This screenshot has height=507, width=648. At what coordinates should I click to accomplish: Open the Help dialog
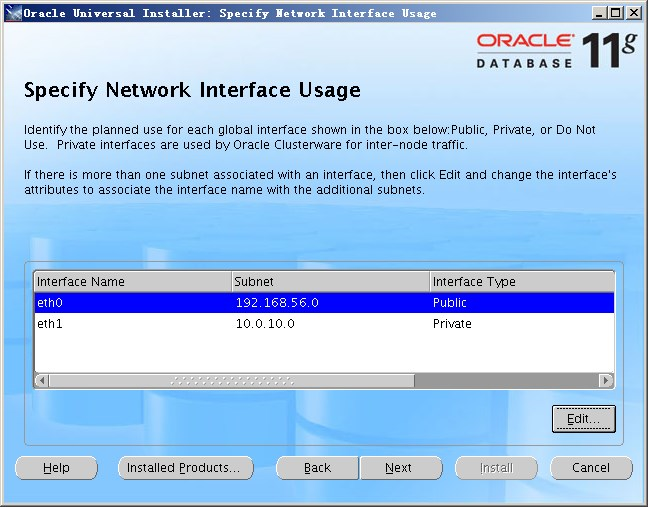pyautogui.click(x=56, y=468)
